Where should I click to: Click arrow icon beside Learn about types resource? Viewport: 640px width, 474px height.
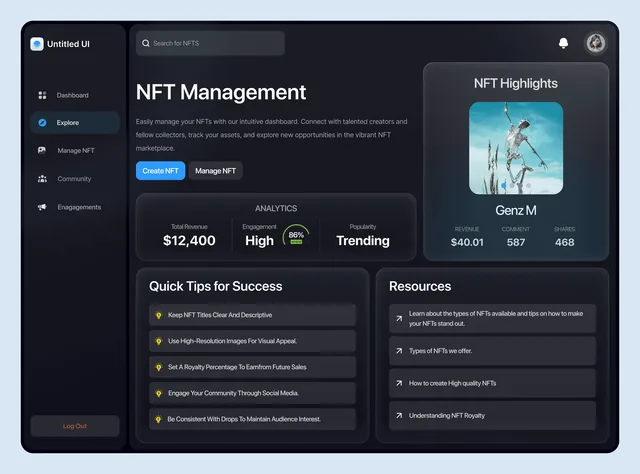tap(399, 318)
